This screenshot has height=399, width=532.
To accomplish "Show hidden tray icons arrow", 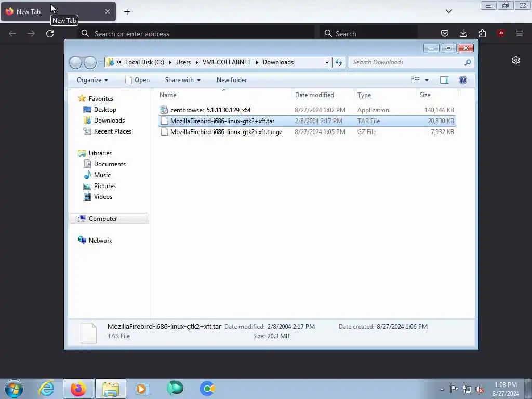I will [x=442, y=389].
